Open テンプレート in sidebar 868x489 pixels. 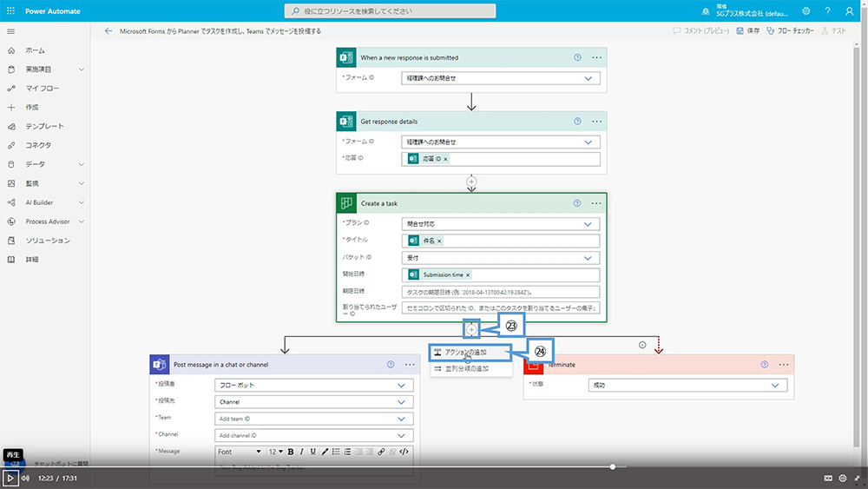point(45,126)
